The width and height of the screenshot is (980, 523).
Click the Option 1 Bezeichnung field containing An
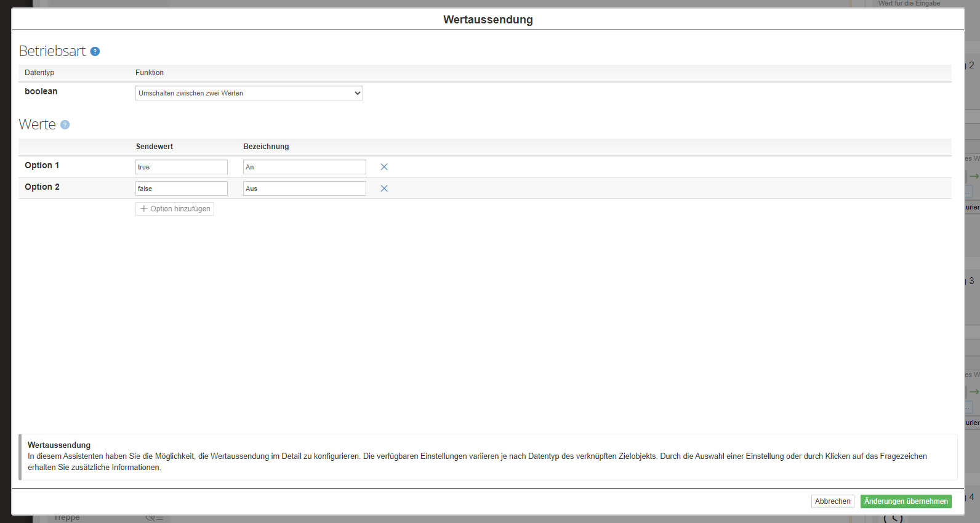pyautogui.click(x=304, y=167)
